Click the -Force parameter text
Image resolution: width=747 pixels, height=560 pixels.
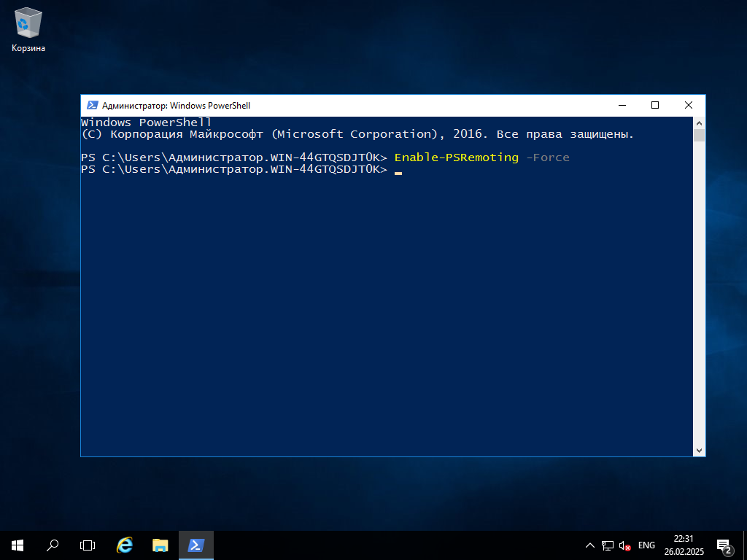548,157
